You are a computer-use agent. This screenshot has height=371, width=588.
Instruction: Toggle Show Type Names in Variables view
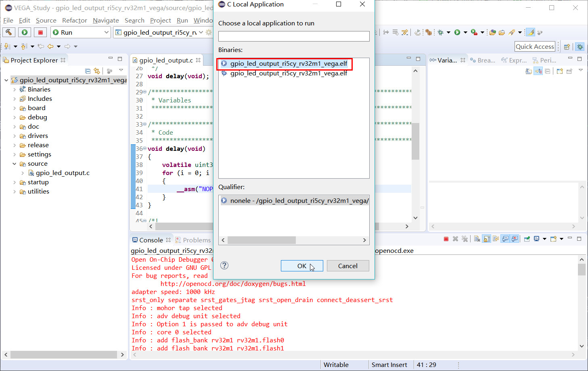pyautogui.click(x=529, y=71)
